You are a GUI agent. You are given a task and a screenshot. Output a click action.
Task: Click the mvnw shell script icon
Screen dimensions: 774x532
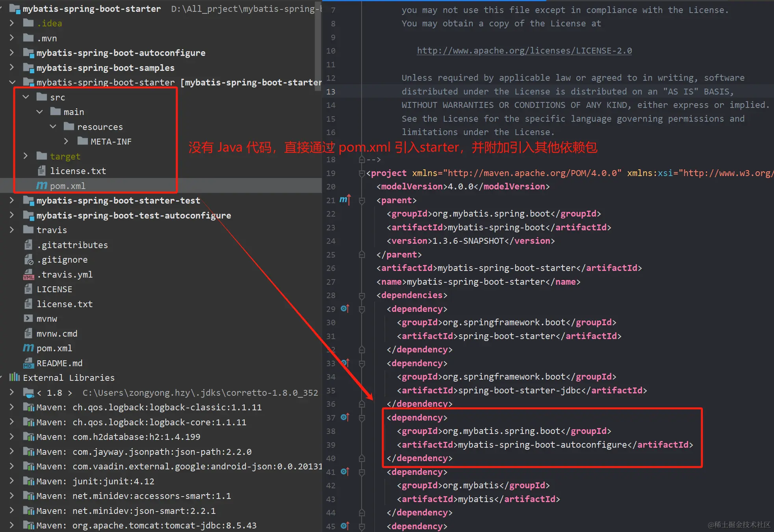[x=28, y=319]
